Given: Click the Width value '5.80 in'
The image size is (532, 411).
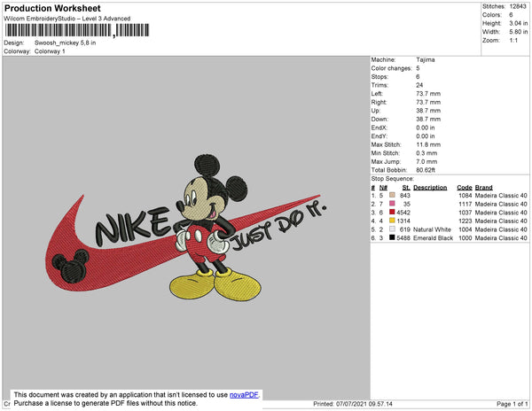Looking at the screenshot, I should tap(519, 32).
